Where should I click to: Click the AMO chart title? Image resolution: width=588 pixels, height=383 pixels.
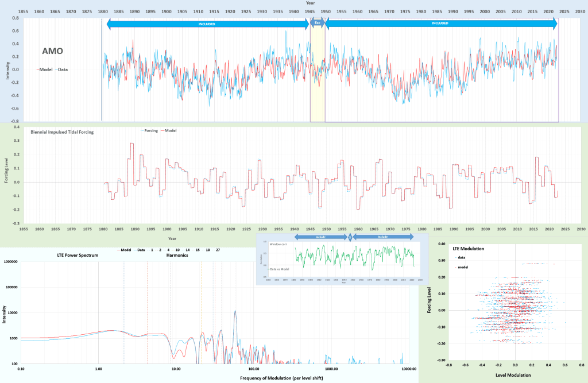click(x=52, y=51)
